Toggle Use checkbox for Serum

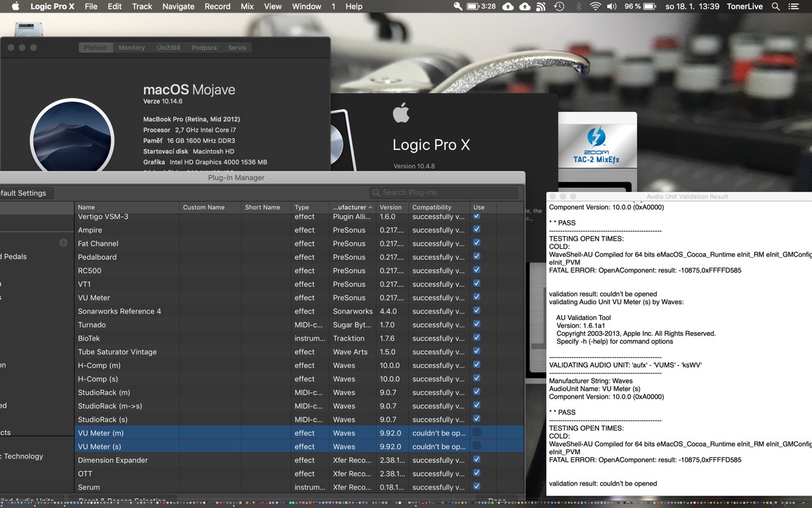pyautogui.click(x=476, y=486)
